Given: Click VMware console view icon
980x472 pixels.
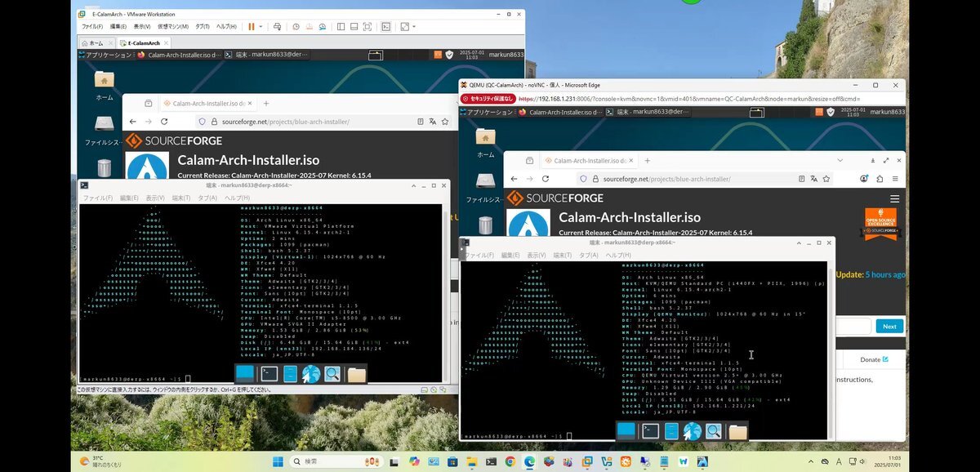Looking at the screenshot, I should pyautogui.click(x=386, y=27).
